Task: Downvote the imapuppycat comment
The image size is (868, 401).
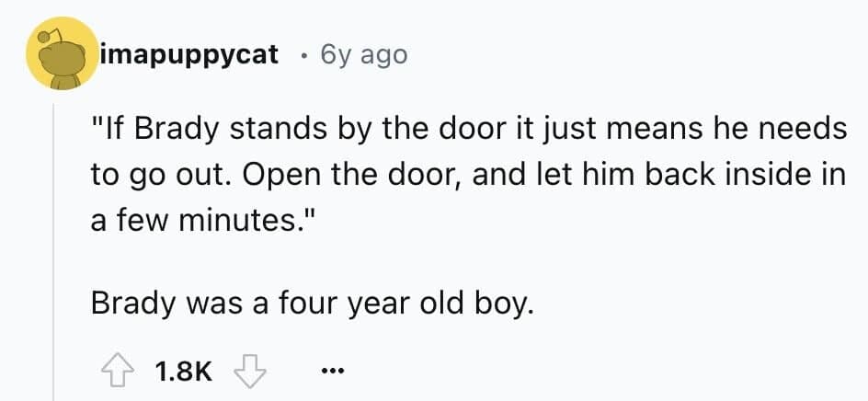Action: point(248,371)
